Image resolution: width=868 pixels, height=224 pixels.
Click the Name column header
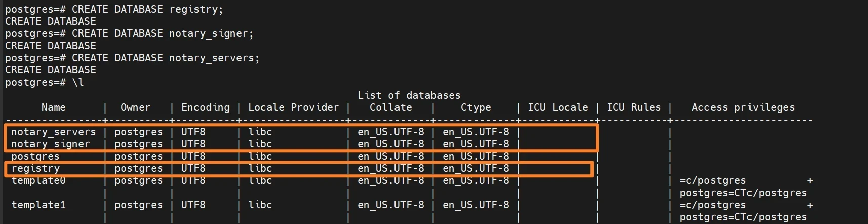coord(53,107)
